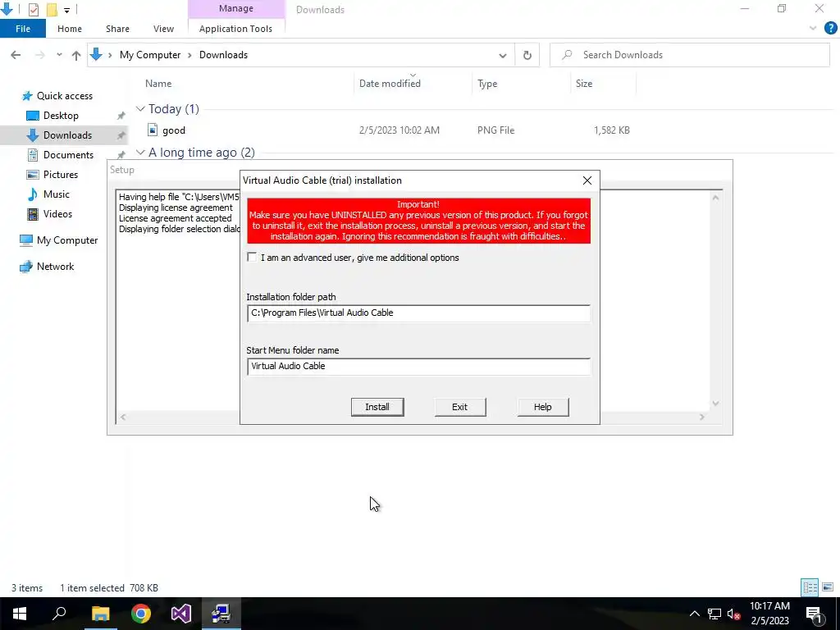Click Downloads in the address breadcrumb
This screenshot has height=630, width=840.
pyautogui.click(x=223, y=55)
